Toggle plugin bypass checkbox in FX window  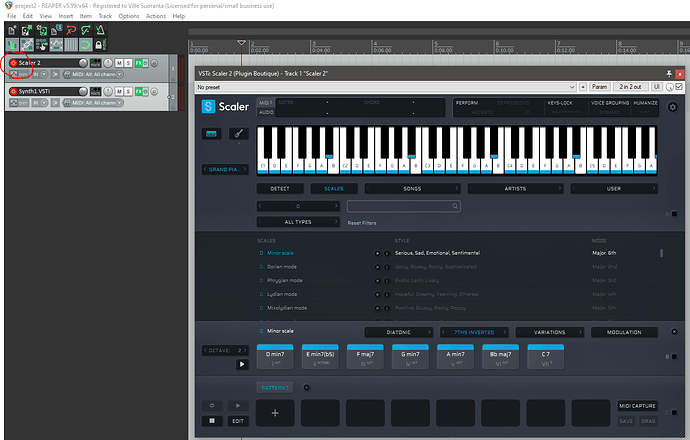pos(679,87)
